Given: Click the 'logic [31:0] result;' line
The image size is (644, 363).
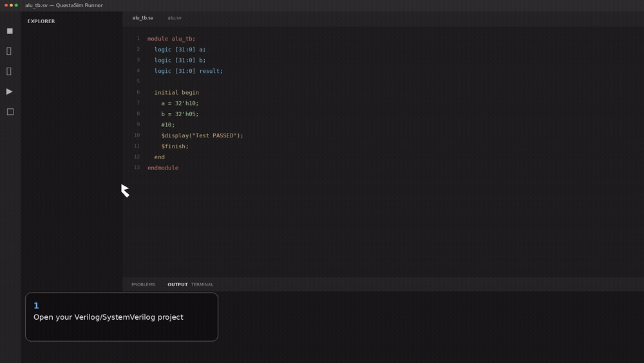Looking at the screenshot, I should (x=189, y=71).
